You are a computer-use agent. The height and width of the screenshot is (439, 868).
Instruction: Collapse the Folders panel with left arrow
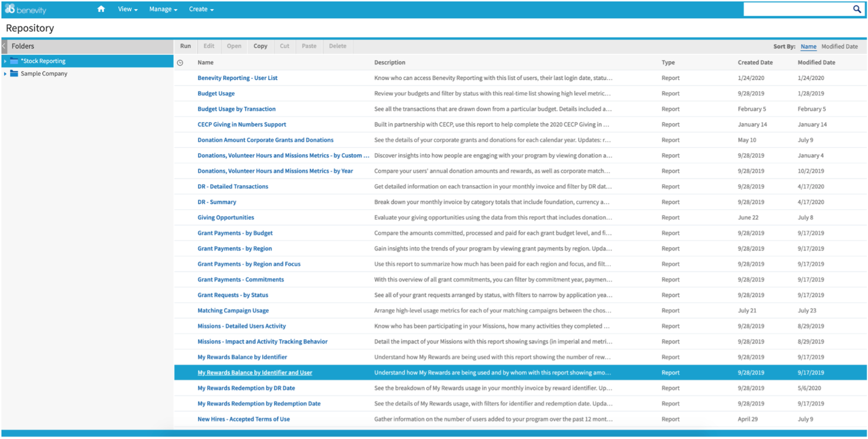4,46
